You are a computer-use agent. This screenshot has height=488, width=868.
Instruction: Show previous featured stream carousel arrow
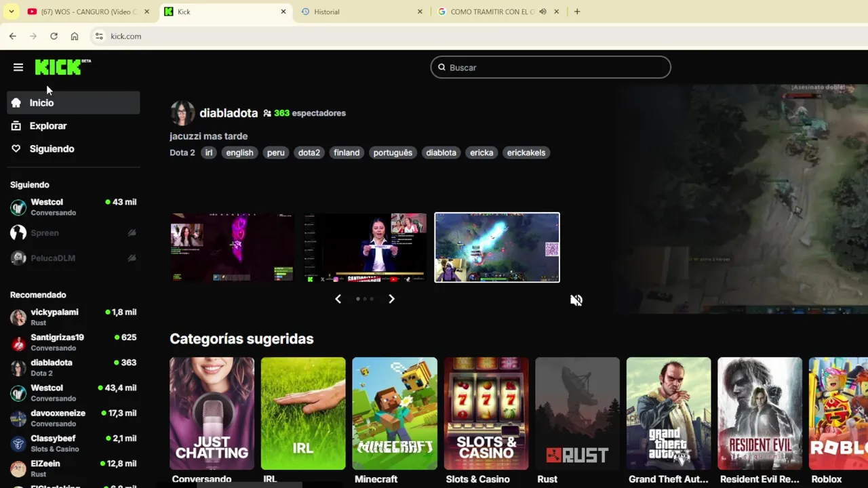(338, 299)
